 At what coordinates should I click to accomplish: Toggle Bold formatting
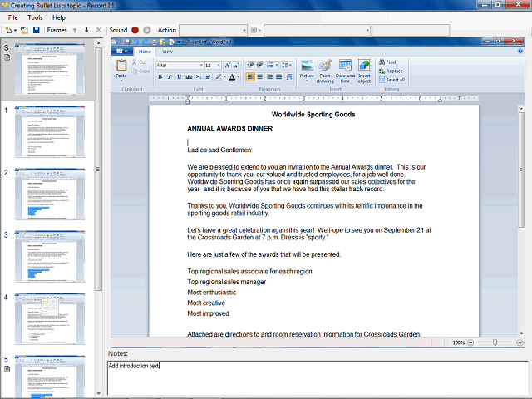(x=160, y=77)
